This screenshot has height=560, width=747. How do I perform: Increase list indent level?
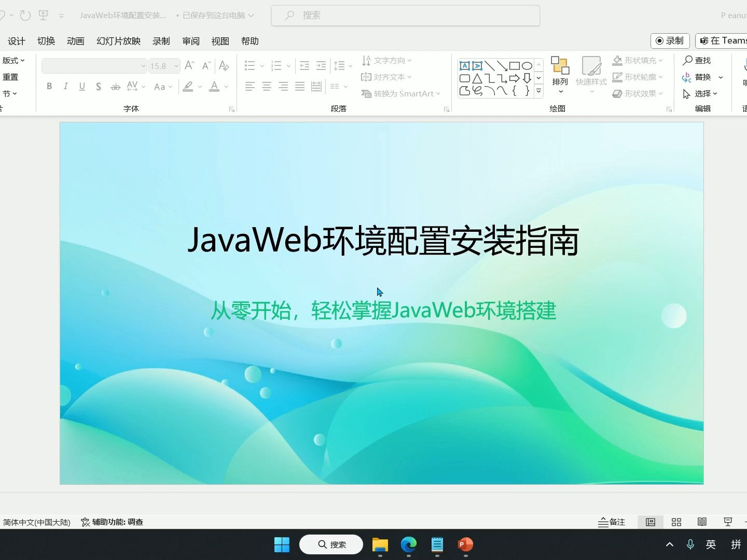(x=321, y=66)
